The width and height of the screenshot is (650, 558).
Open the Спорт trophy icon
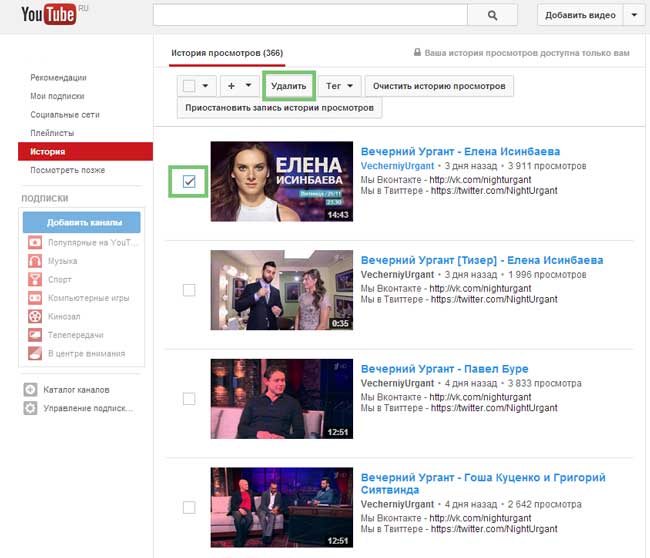35,279
